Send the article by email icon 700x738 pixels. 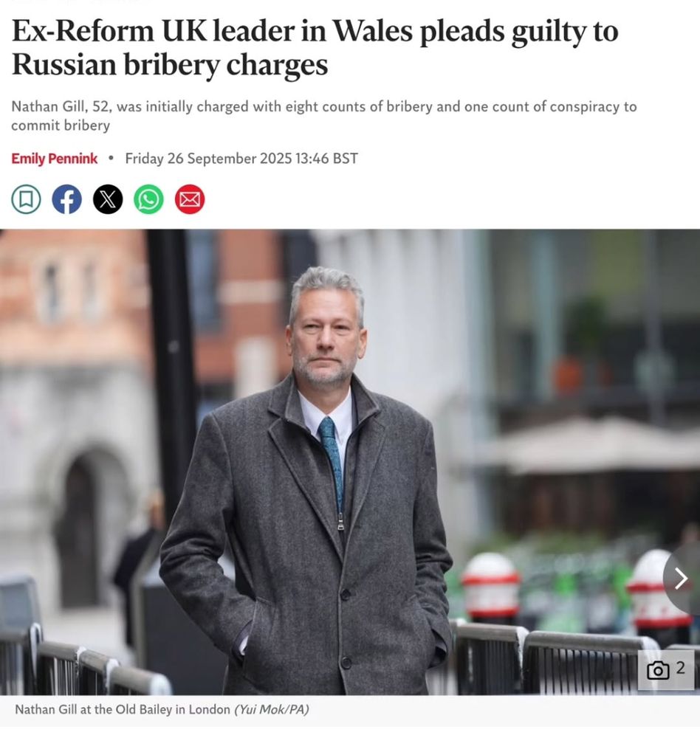[x=190, y=199]
